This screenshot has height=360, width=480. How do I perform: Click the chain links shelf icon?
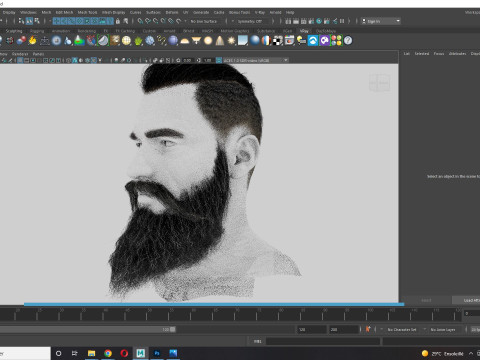pyautogui.click(x=161, y=41)
